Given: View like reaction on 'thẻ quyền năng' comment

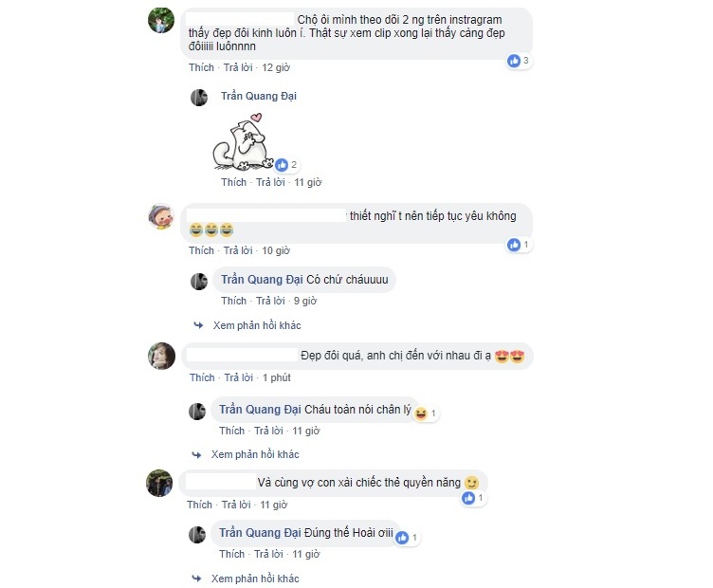Looking at the screenshot, I should pyautogui.click(x=473, y=498).
